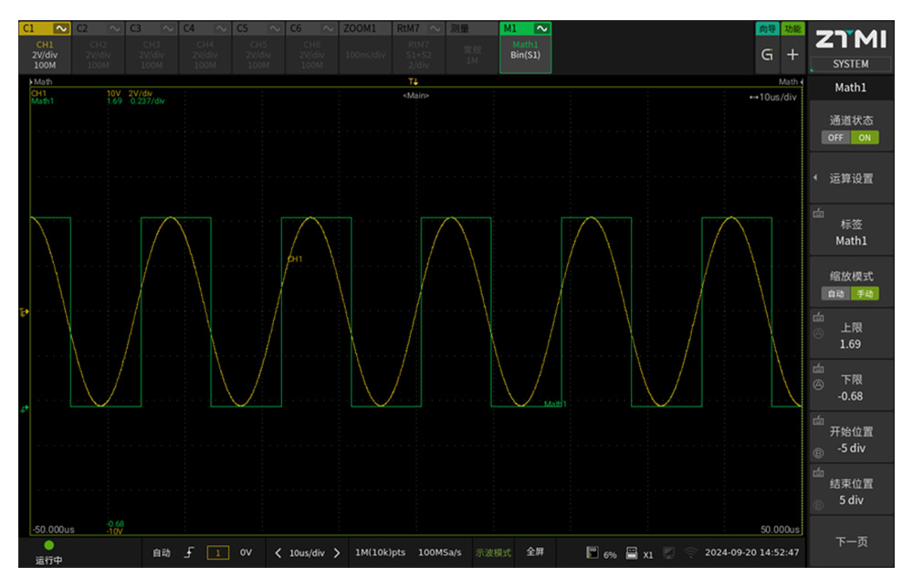Click the rising edge trigger icon
Screen dimensions: 913x588
click(189, 552)
